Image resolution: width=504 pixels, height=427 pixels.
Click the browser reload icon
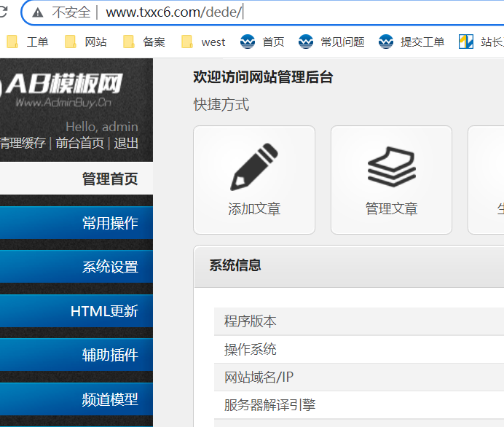coord(3,12)
